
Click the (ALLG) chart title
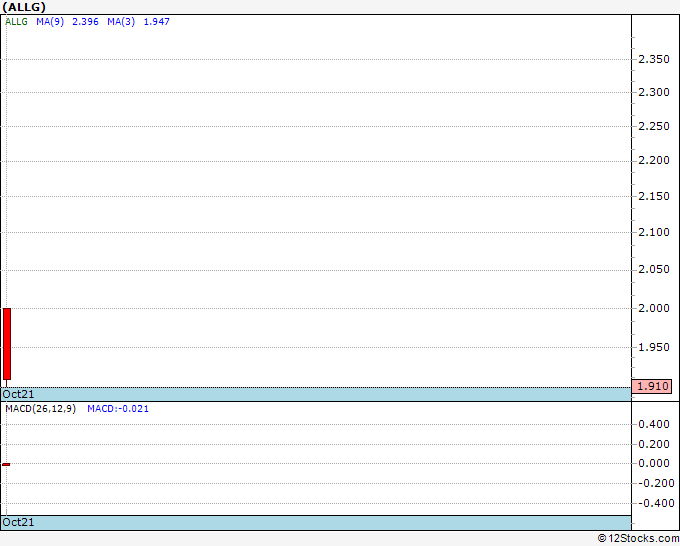click(24, 7)
